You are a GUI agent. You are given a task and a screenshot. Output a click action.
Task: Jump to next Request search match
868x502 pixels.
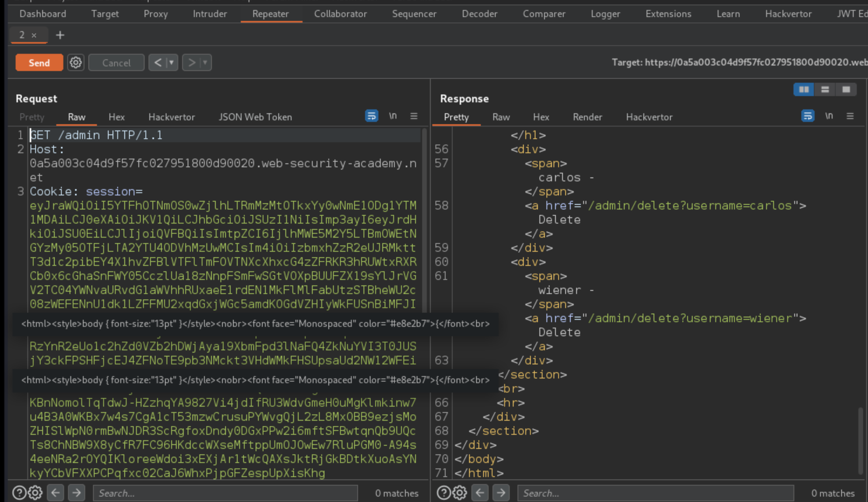pyautogui.click(x=77, y=493)
